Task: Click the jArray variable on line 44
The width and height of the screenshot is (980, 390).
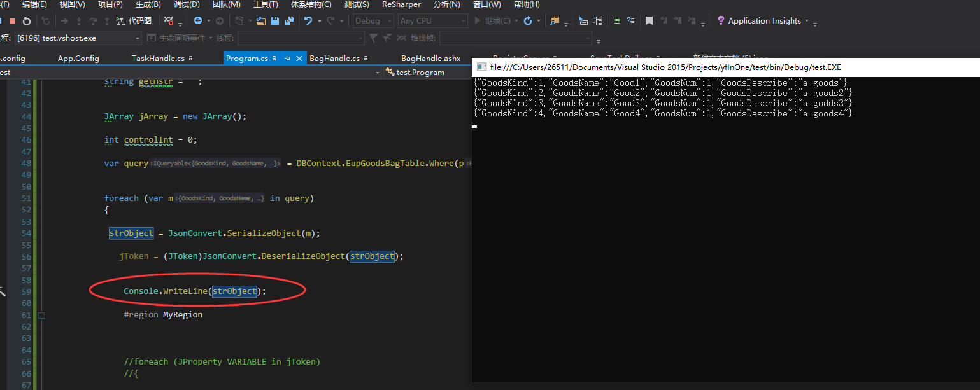Action: pos(153,116)
